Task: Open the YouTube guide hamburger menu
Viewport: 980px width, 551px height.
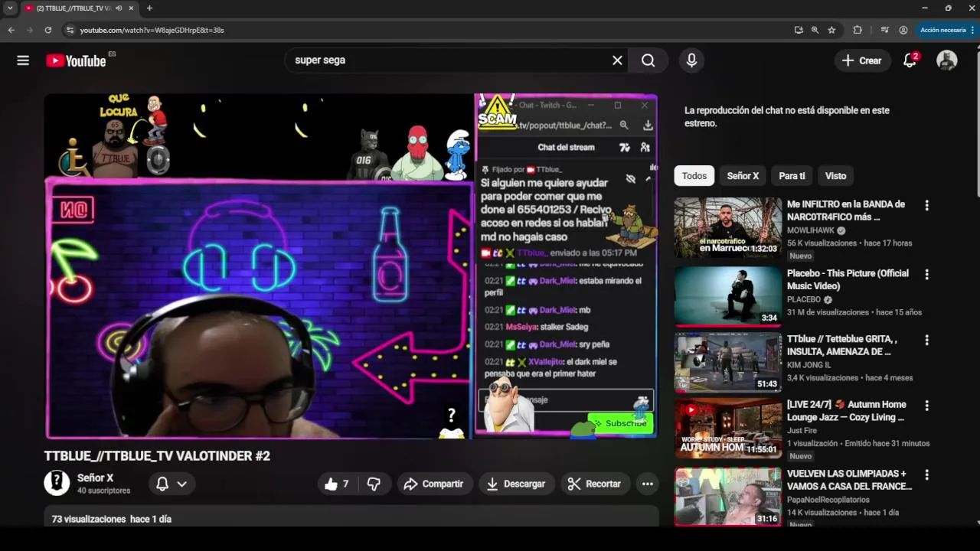Action: pyautogui.click(x=23, y=60)
